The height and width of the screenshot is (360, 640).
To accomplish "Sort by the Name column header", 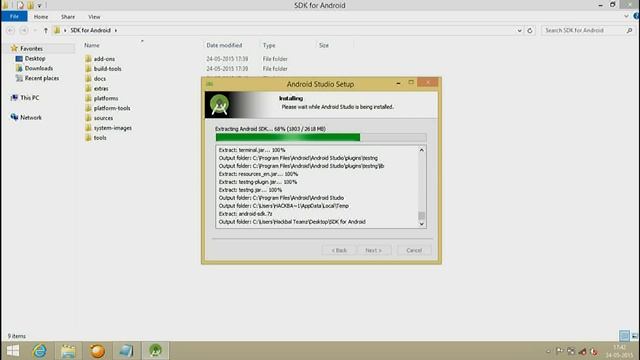I will coord(92,45).
